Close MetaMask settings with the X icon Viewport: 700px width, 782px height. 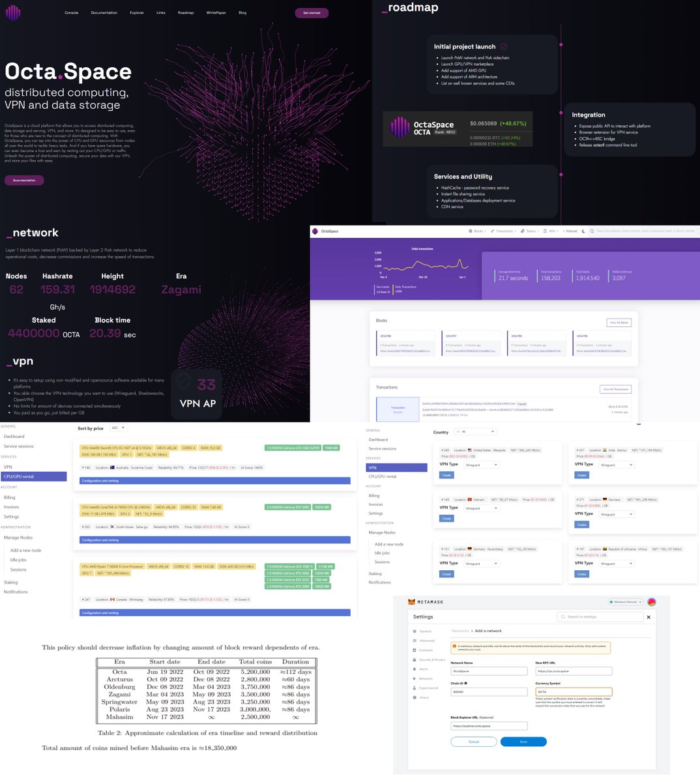[649, 616]
